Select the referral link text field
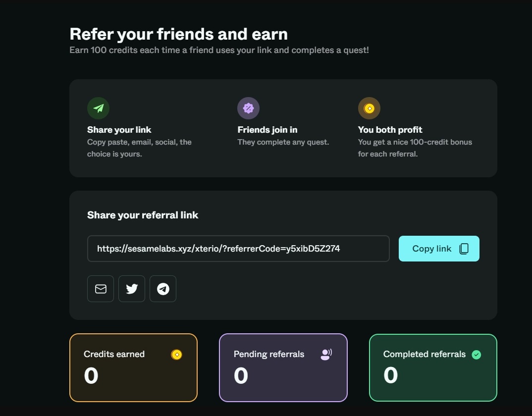The width and height of the screenshot is (532, 416). (238, 249)
